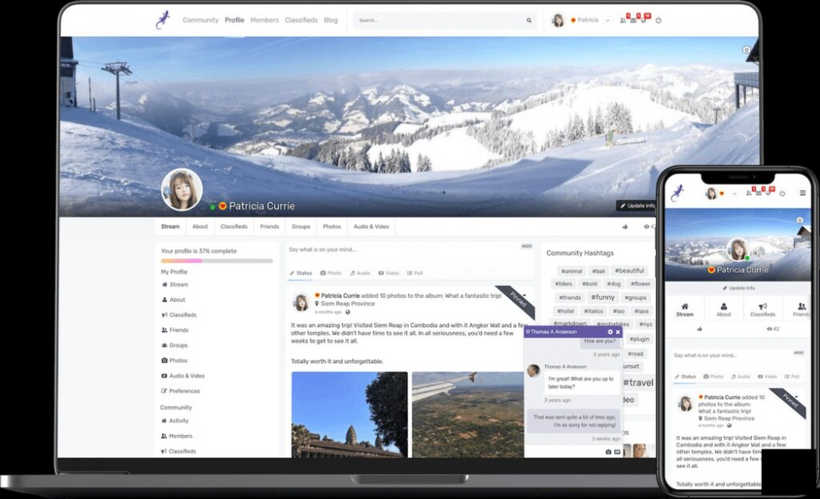
Task: Close the Thomas A Anderson chat window
Action: 618,332
